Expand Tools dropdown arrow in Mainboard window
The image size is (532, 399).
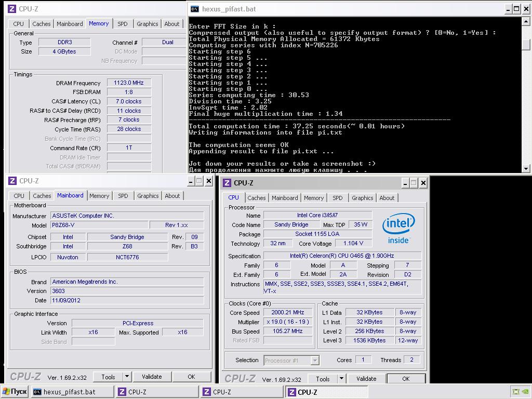point(127,377)
